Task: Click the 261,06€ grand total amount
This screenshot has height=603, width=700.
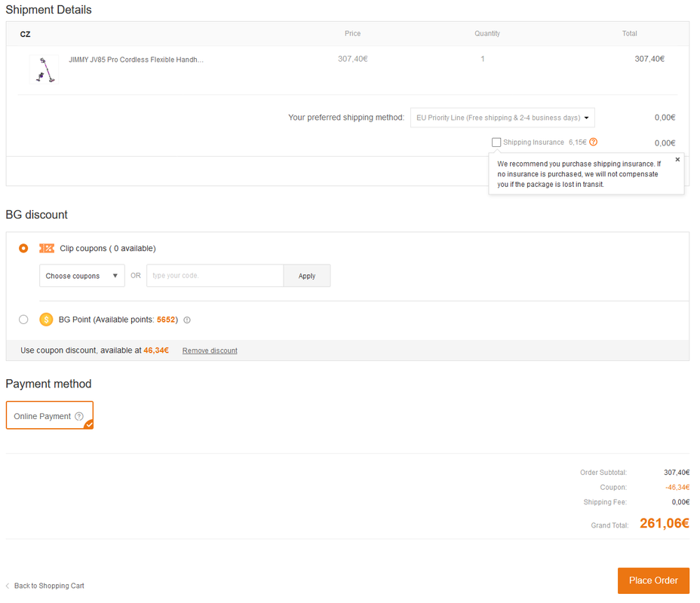Action: coord(665,523)
